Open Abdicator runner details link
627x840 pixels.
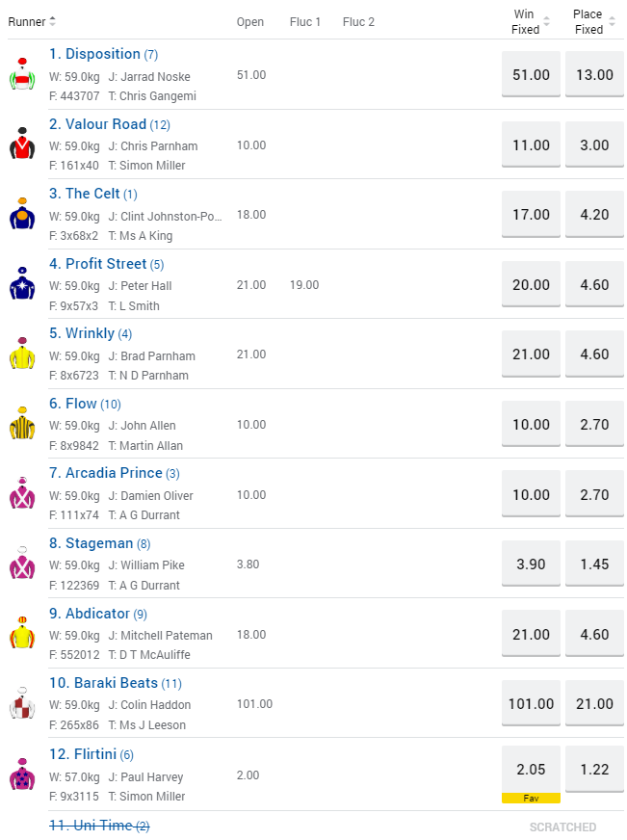(x=97, y=614)
